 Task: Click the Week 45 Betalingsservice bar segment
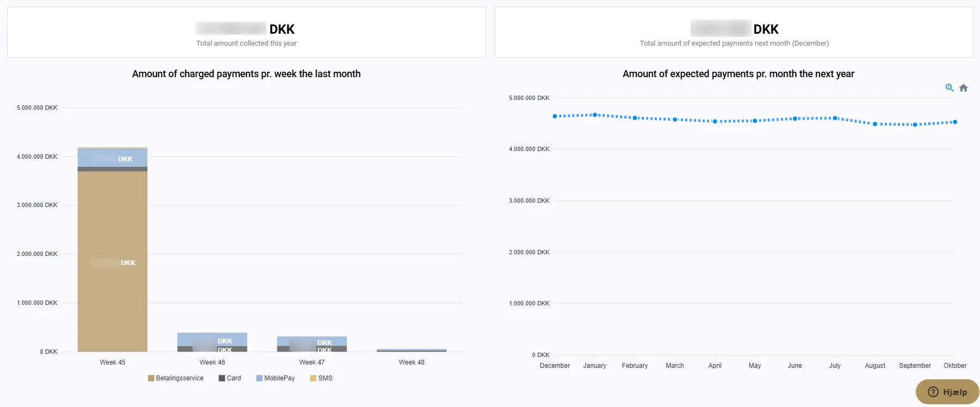[x=113, y=261]
